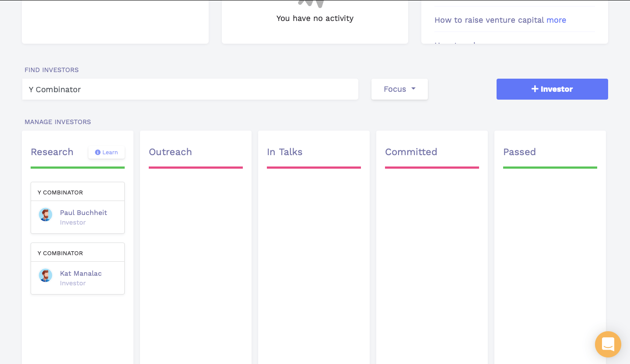Image resolution: width=630 pixels, height=364 pixels.
Task: Open Paul Buchheit investor name
Action: [x=84, y=213]
